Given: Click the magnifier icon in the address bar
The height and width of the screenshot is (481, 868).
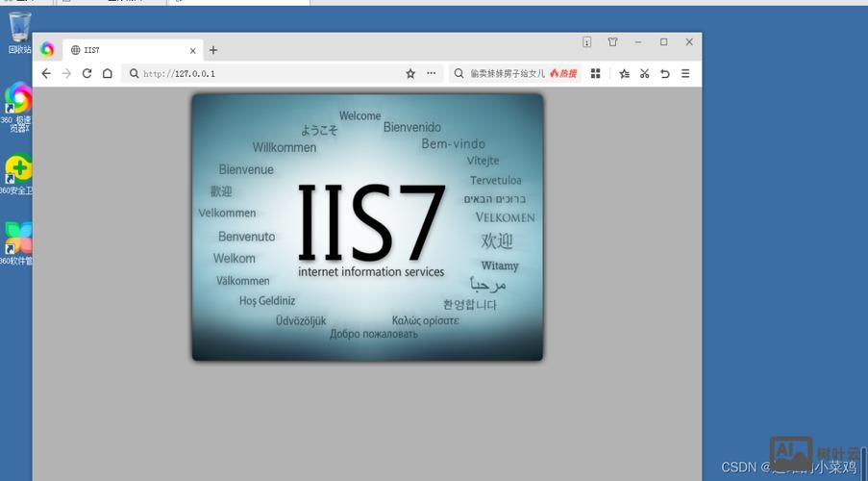Looking at the screenshot, I should [134, 74].
